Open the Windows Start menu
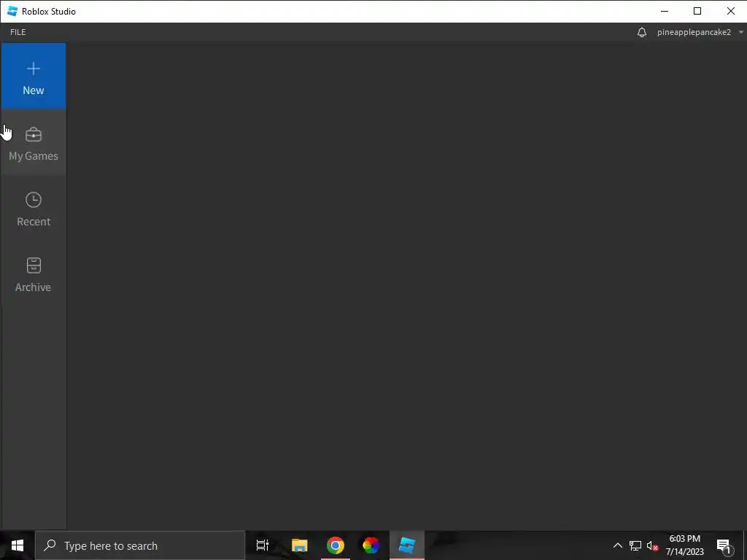The height and width of the screenshot is (560, 747). tap(18, 545)
